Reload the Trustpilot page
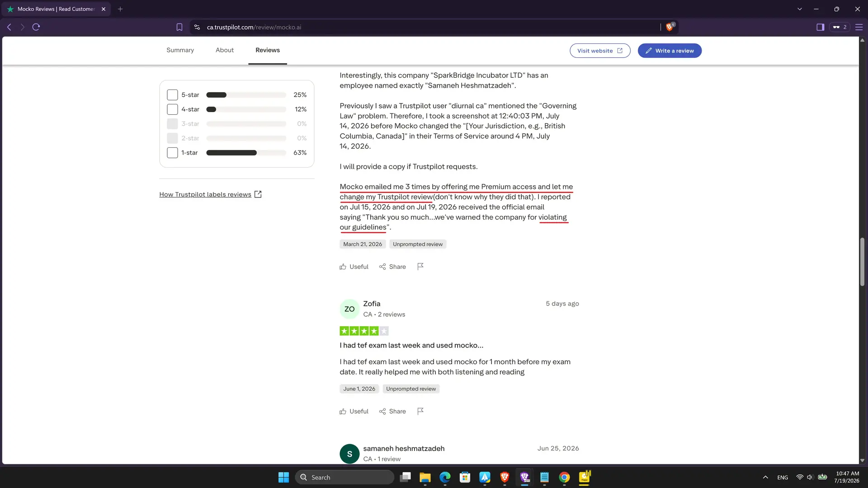The height and width of the screenshot is (488, 868). 36,27
